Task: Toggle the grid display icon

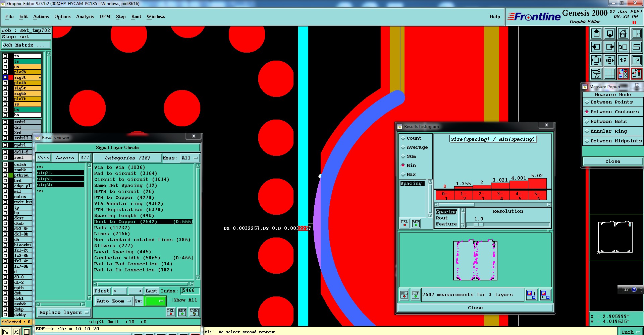Action: [x=610, y=74]
